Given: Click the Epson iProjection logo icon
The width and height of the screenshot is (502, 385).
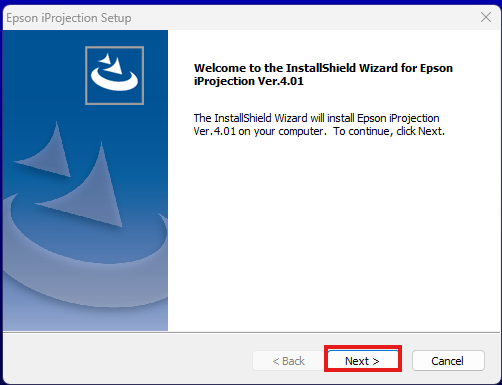Looking at the screenshot, I should click(x=114, y=75).
